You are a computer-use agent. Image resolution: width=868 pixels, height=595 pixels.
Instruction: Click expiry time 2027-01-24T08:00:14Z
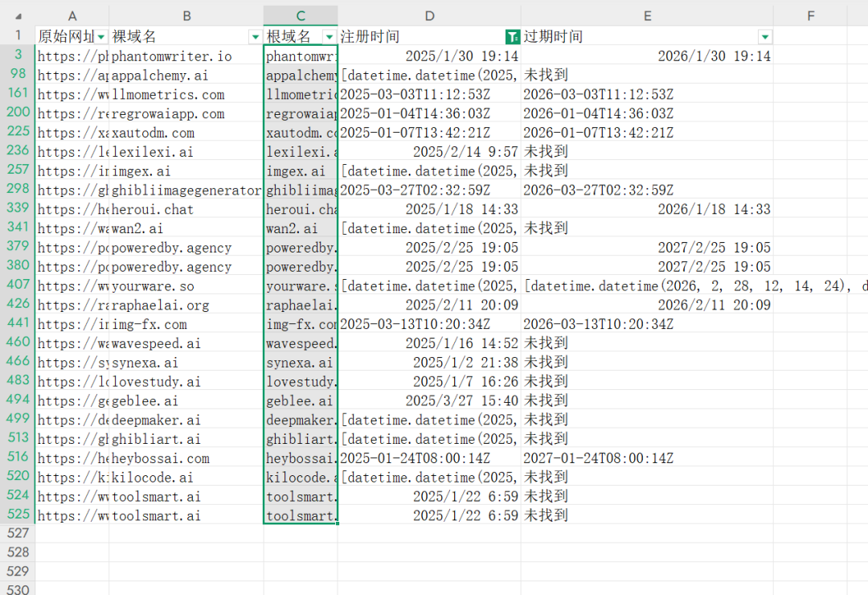coord(647,458)
